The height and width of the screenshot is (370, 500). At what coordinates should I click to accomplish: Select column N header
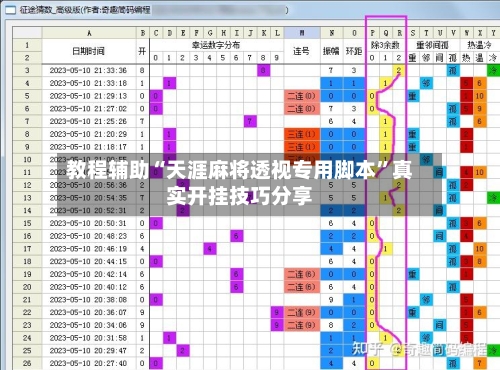pos(332,33)
